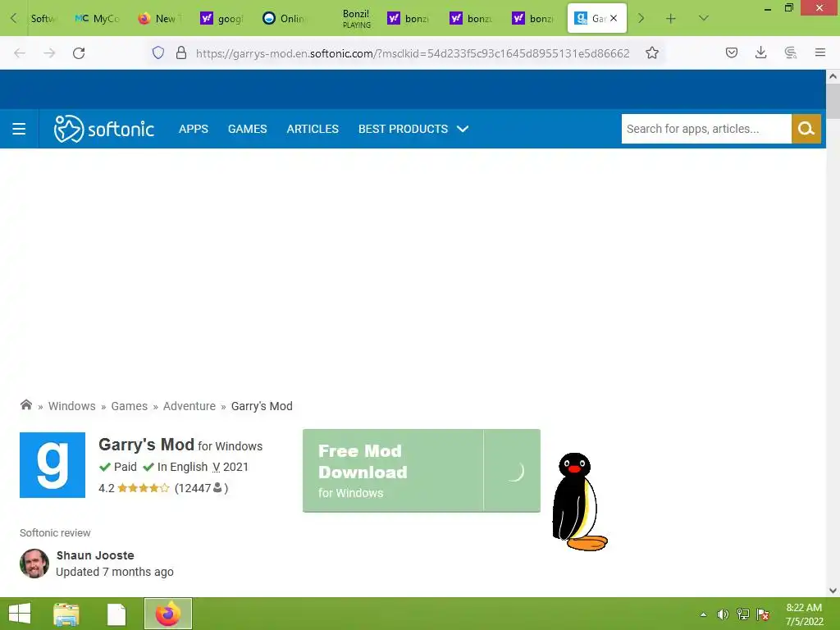Open the tracking protection shield icon
The width and height of the screenshot is (840, 630).
(x=158, y=52)
